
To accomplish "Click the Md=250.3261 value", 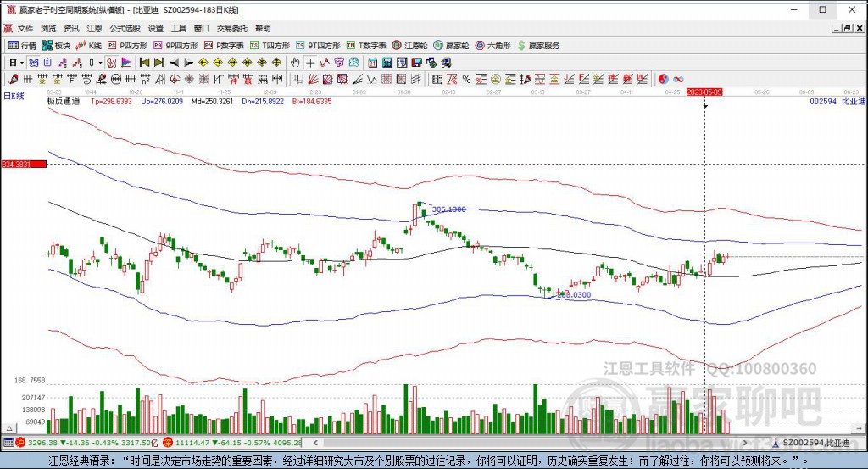I will pos(212,101).
